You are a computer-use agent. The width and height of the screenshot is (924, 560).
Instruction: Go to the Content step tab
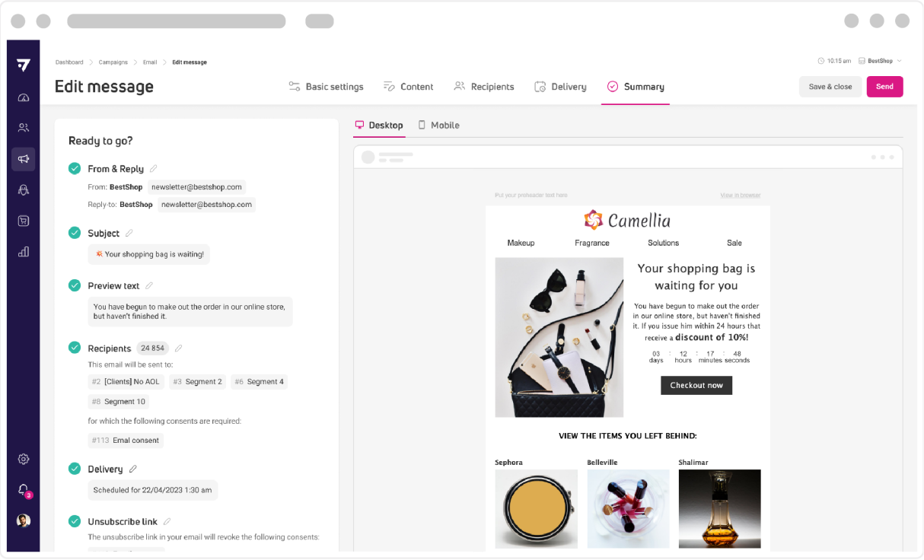click(x=409, y=87)
